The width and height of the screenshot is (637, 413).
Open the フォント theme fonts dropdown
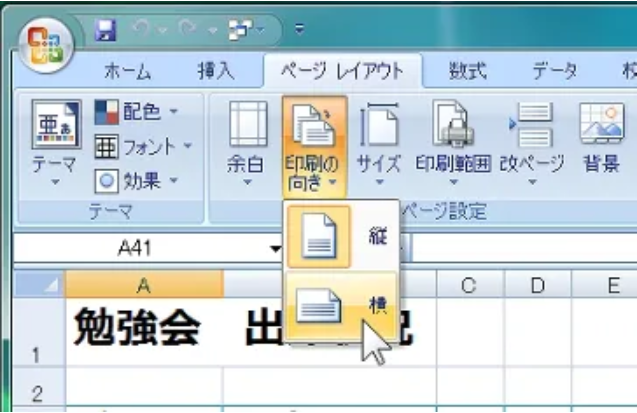(143, 146)
